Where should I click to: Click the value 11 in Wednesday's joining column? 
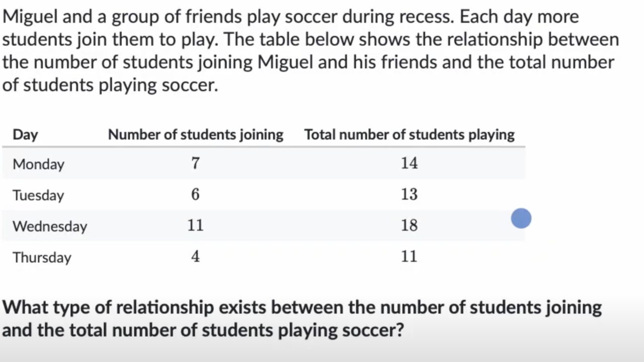click(x=195, y=225)
